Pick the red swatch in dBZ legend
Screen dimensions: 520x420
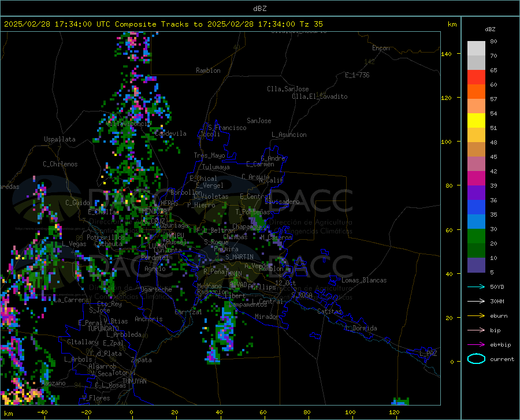(x=476, y=77)
